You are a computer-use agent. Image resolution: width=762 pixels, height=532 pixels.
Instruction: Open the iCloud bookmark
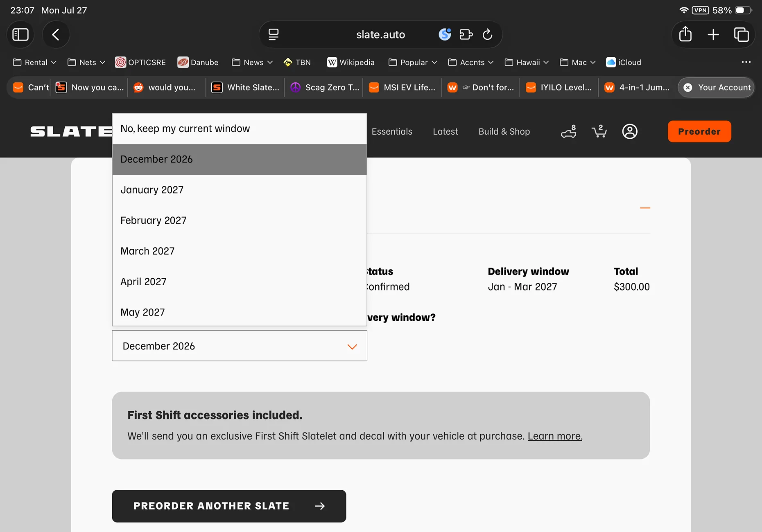tap(624, 62)
